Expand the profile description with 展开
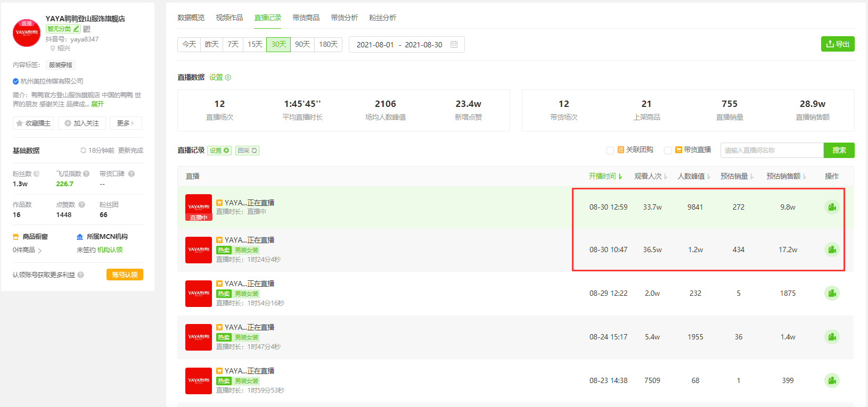Image resolution: width=868 pixels, height=407 pixels. [x=97, y=104]
